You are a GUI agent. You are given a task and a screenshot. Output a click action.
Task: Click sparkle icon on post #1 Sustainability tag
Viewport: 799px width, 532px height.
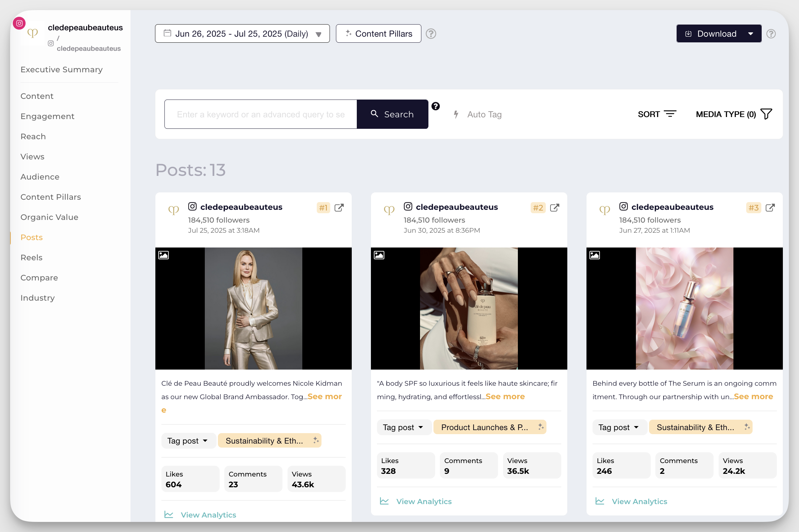pos(316,440)
